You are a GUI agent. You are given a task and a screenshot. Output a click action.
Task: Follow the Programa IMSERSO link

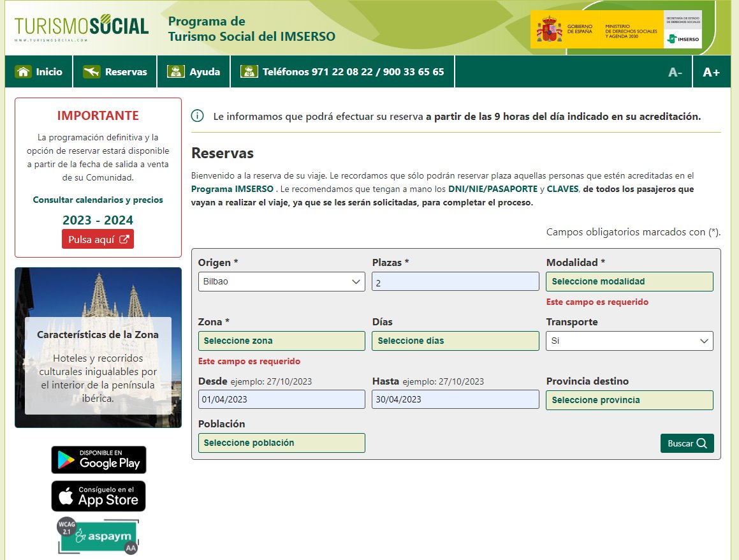point(232,189)
